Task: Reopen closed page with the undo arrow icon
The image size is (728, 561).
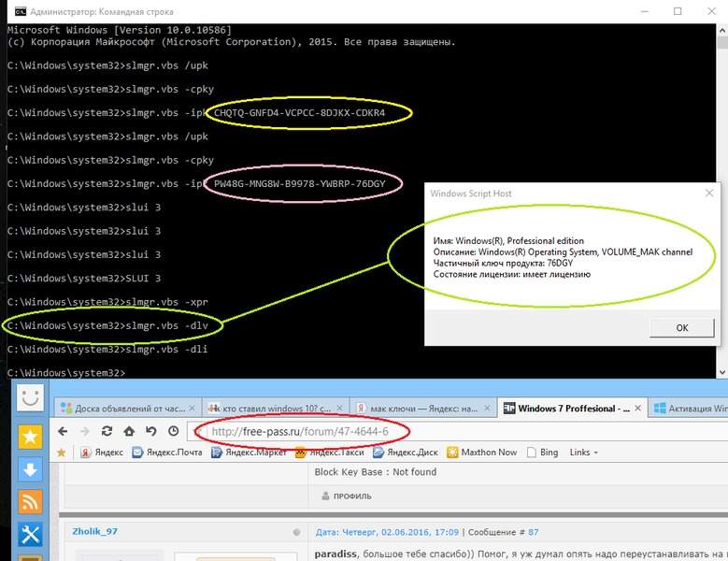Action: [x=150, y=431]
